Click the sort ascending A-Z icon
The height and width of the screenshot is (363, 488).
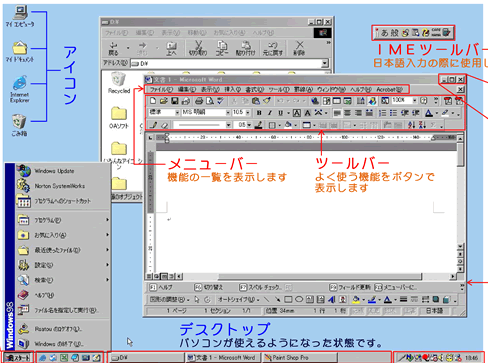point(412,125)
